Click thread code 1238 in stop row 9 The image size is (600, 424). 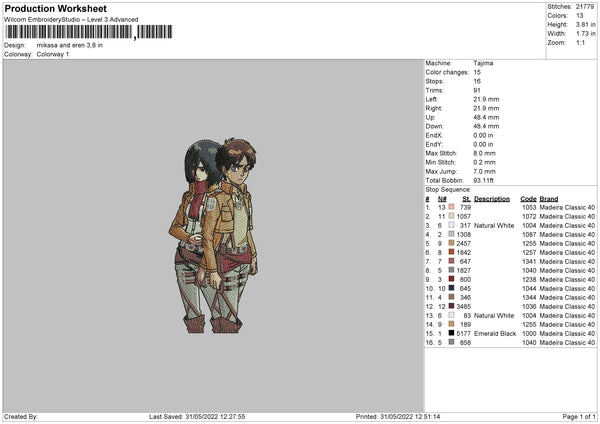(x=529, y=280)
